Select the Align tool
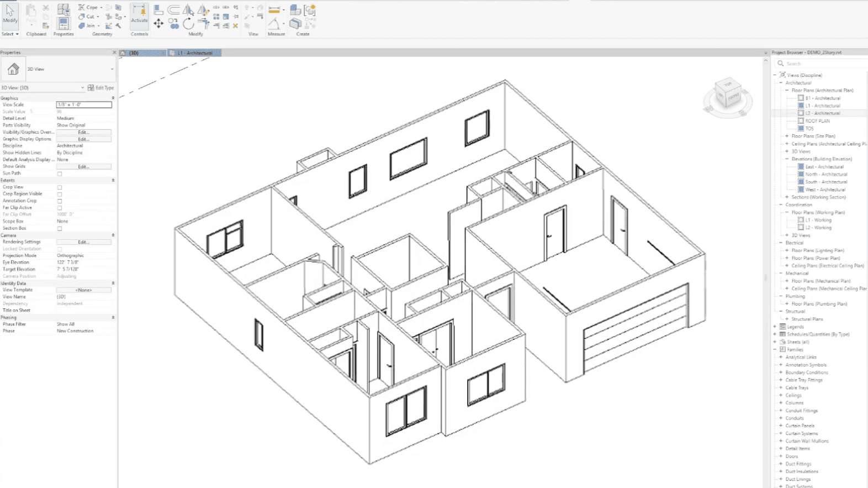The height and width of the screenshot is (488, 868). [158, 9]
